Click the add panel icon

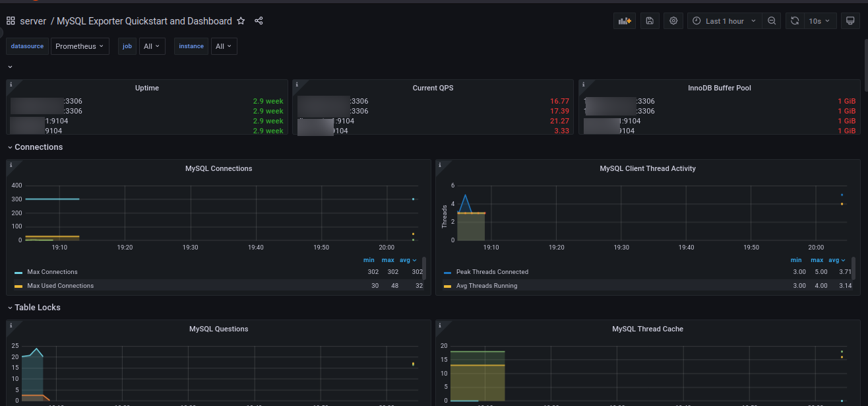point(624,20)
